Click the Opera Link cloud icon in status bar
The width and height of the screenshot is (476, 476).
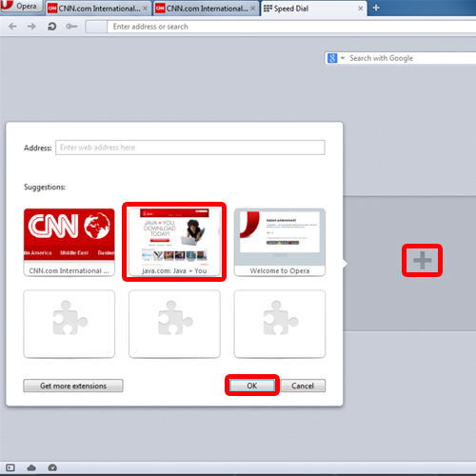click(x=31, y=467)
